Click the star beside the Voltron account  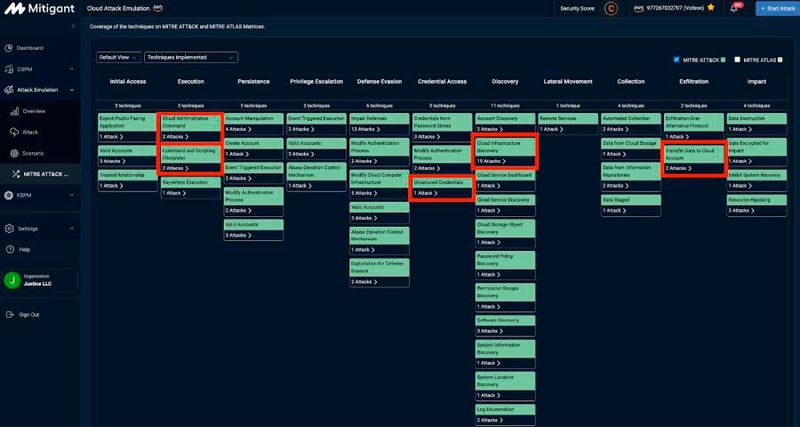tap(711, 8)
